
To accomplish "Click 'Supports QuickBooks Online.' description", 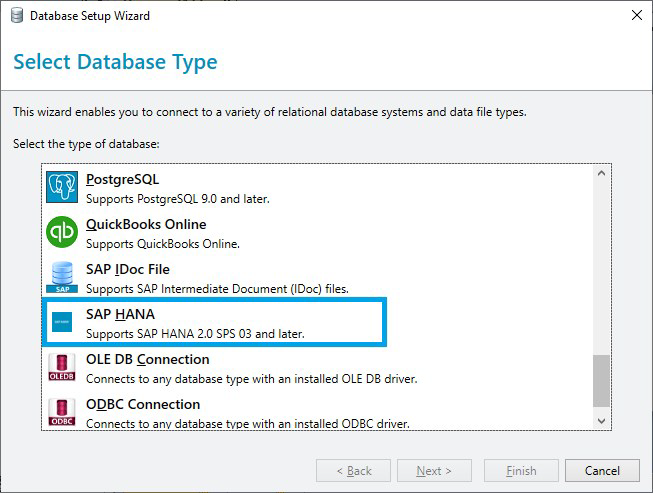I will coord(163,244).
